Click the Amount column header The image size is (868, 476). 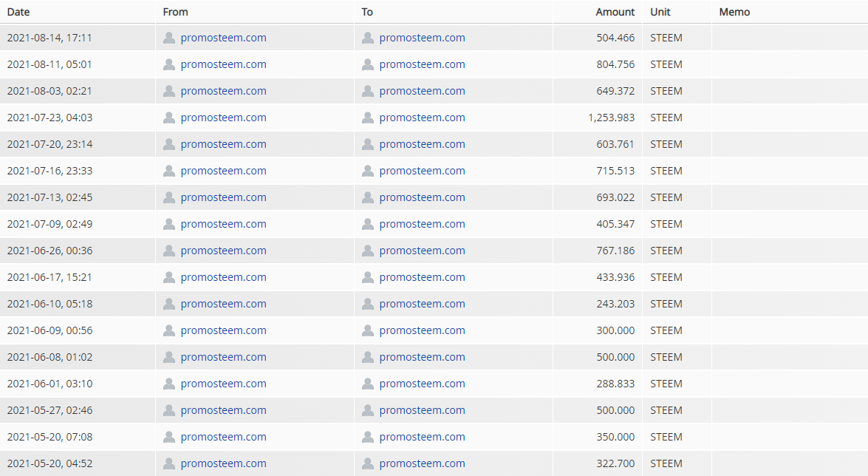point(615,12)
